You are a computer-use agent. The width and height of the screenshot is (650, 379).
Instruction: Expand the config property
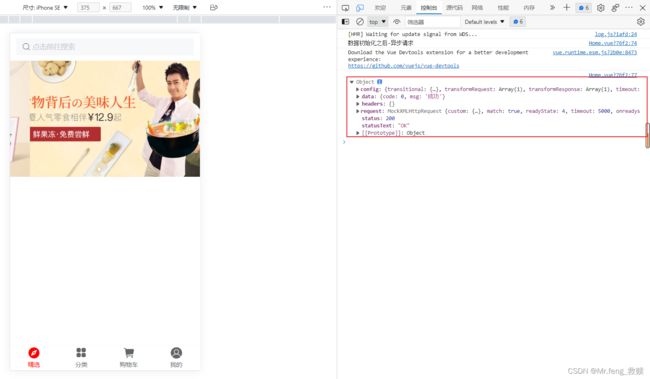357,89
